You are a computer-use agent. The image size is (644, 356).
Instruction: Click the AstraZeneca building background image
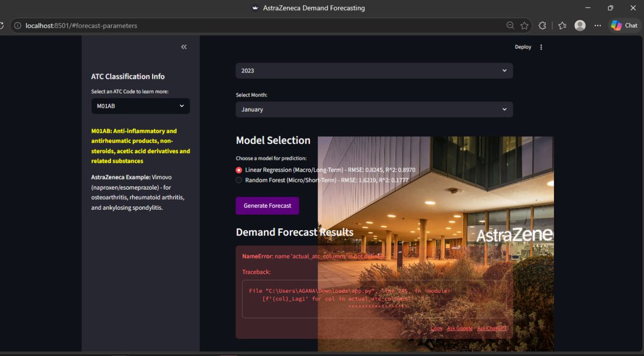click(x=436, y=243)
